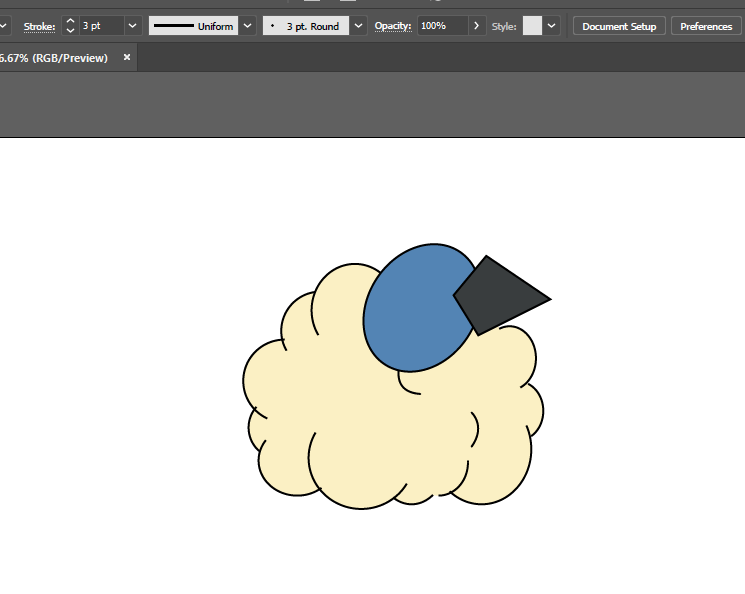This screenshot has width=745, height=594.
Task: Decrease stroke weight with down stepper arrow
Action: [70, 30]
